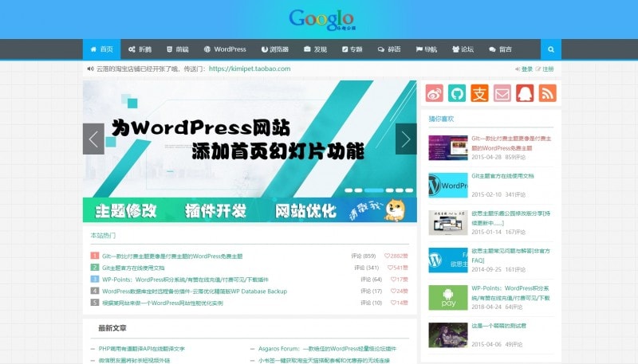Open the orange Alipay icon
The image size is (638, 364).
(479, 93)
